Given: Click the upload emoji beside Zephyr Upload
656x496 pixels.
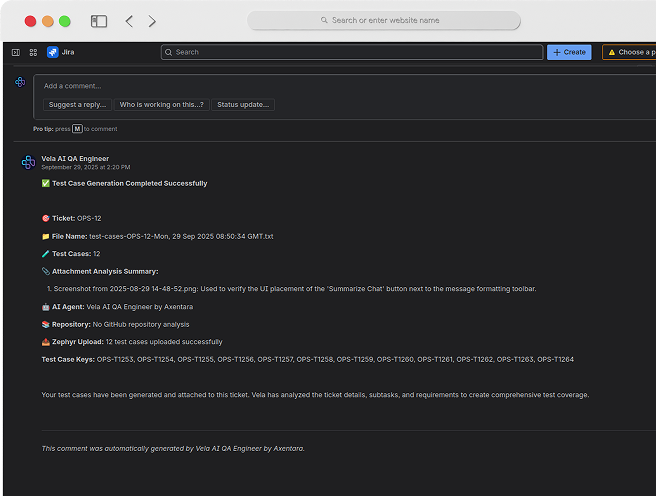Looking at the screenshot, I should (x=46, y=342).
